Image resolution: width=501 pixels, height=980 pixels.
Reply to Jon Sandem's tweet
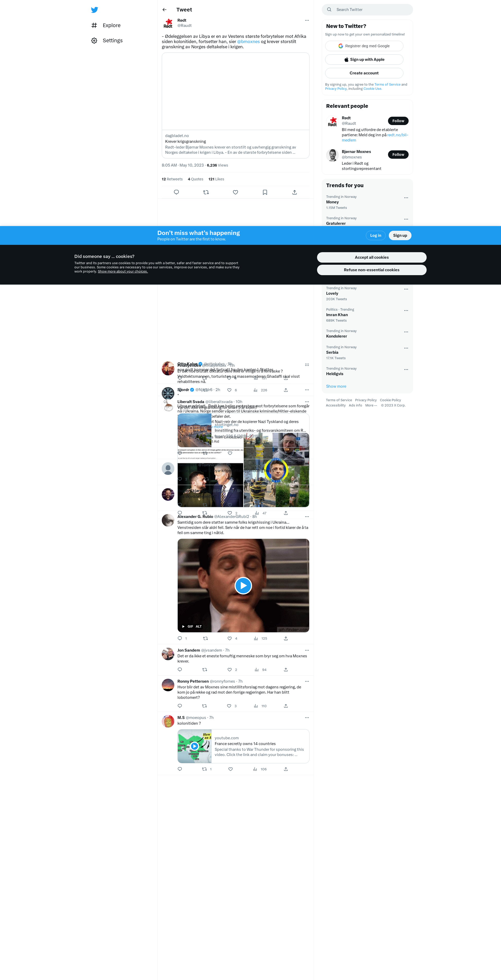pos(180,670)
